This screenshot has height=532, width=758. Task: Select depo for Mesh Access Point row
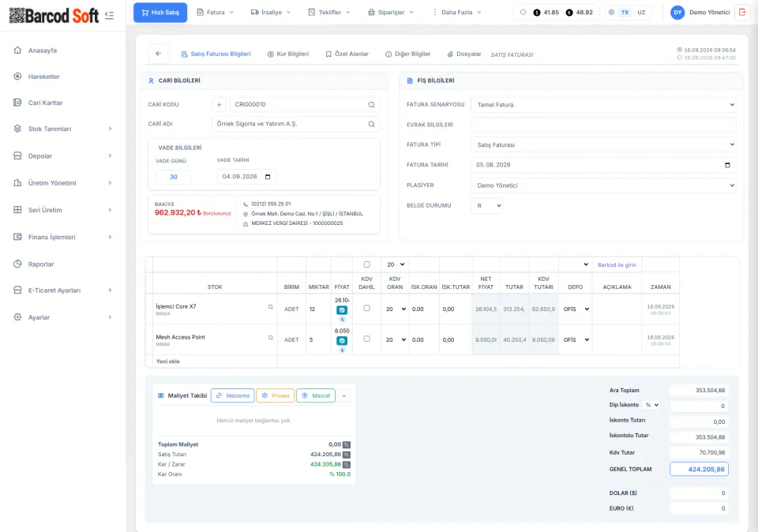[x=576, y=340]
